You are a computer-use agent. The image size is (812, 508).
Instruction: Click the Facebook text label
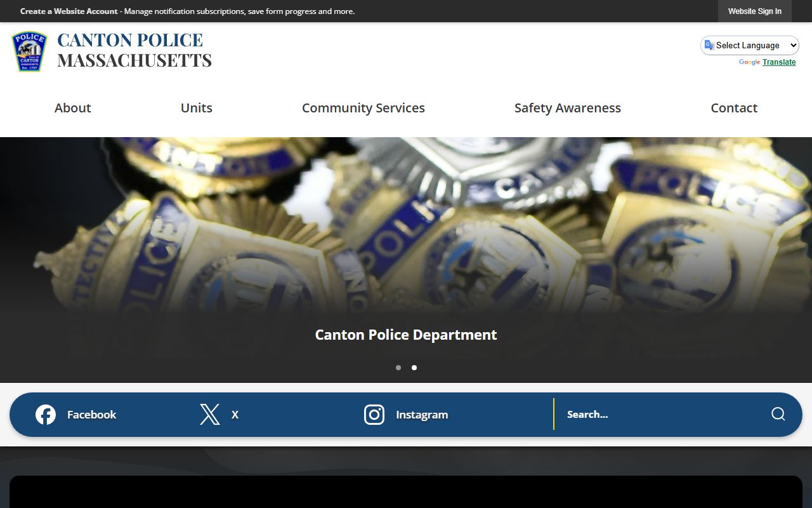(92, 415)
